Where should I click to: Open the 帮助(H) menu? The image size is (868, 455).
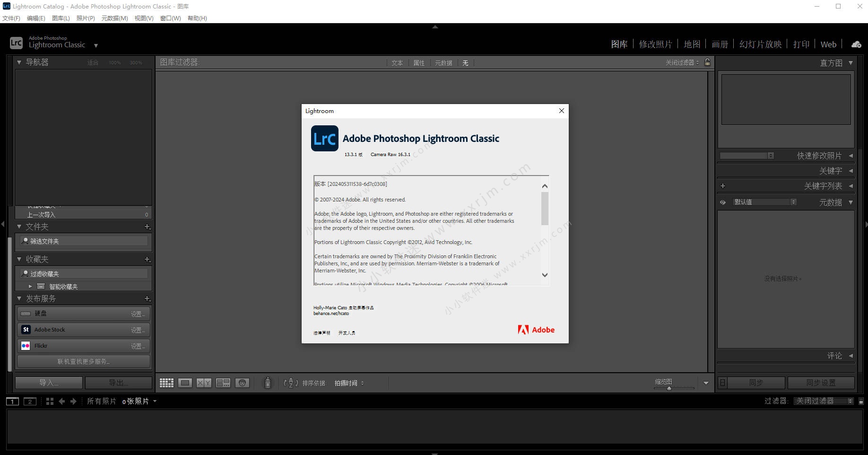[197, 18]
